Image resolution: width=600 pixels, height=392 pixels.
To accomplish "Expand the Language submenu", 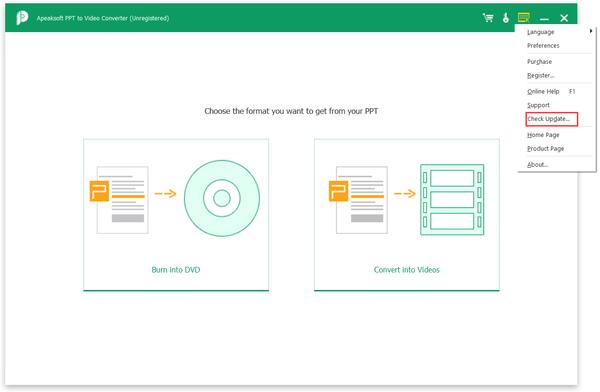I will [x=557, y=32].
